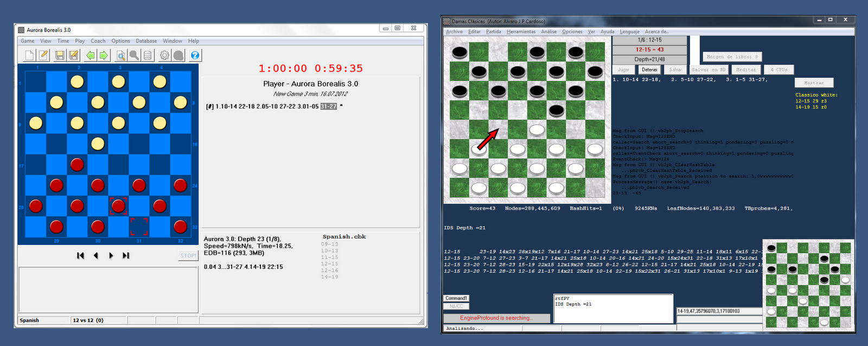Click the Command1 button in Damas Clásicas
The width and height of the screenshot is (868, 346).
(456, 298)
